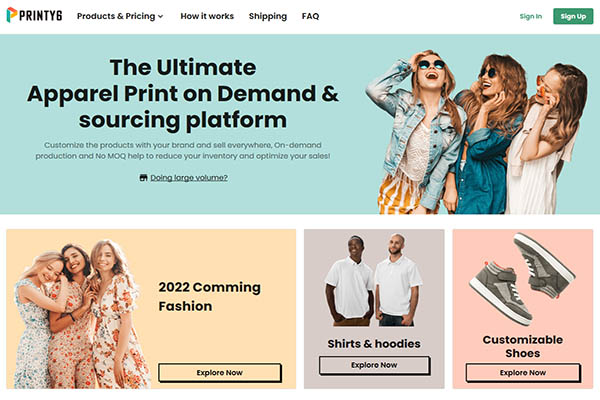Explore Now for 2022 Comming Fashion
The width and height of the screenshot is (600, 400).
[220, 373]
